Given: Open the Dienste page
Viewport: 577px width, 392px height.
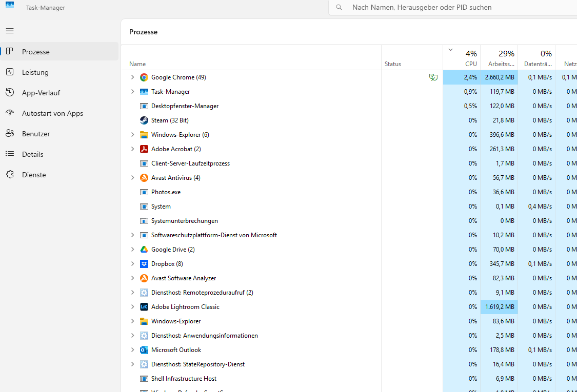Looking at the screenshot, I should click(x=59, y=175).
